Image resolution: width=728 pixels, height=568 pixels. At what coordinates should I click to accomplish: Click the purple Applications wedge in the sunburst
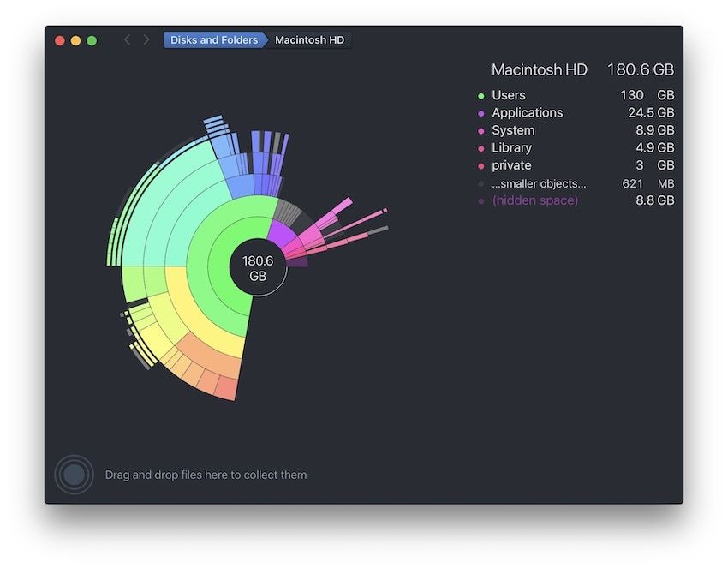click(x=281, y=231)
